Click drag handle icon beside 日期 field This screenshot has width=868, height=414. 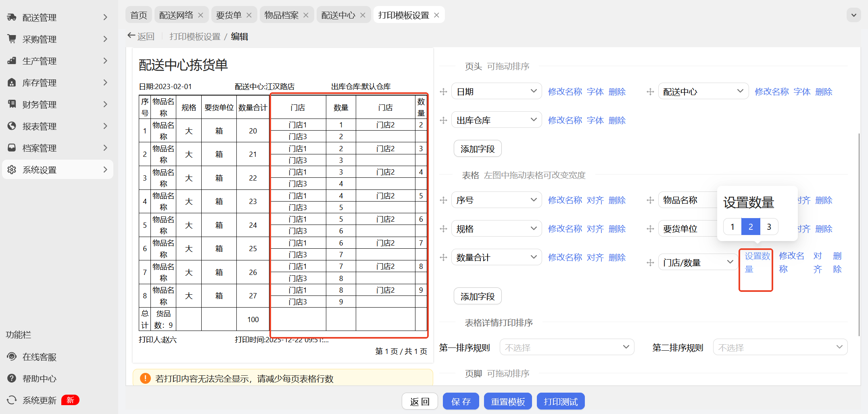pyautogui.click(x=444, y=92)
